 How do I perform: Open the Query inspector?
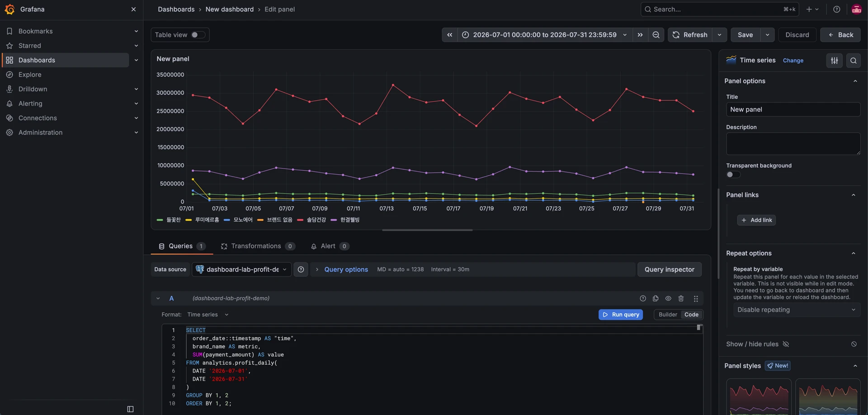click(x=669, y=270)
